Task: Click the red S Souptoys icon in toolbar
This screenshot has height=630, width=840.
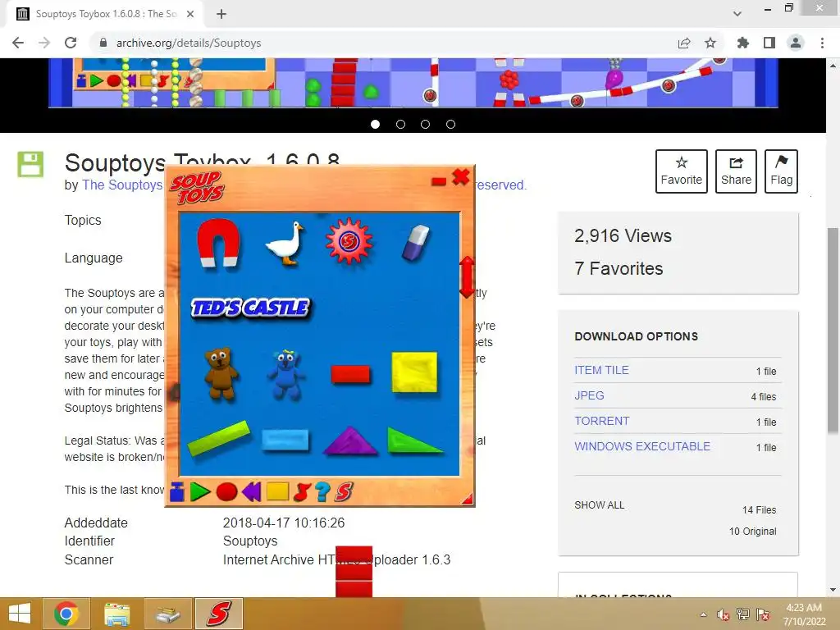Action: click(x=344, y=492)
